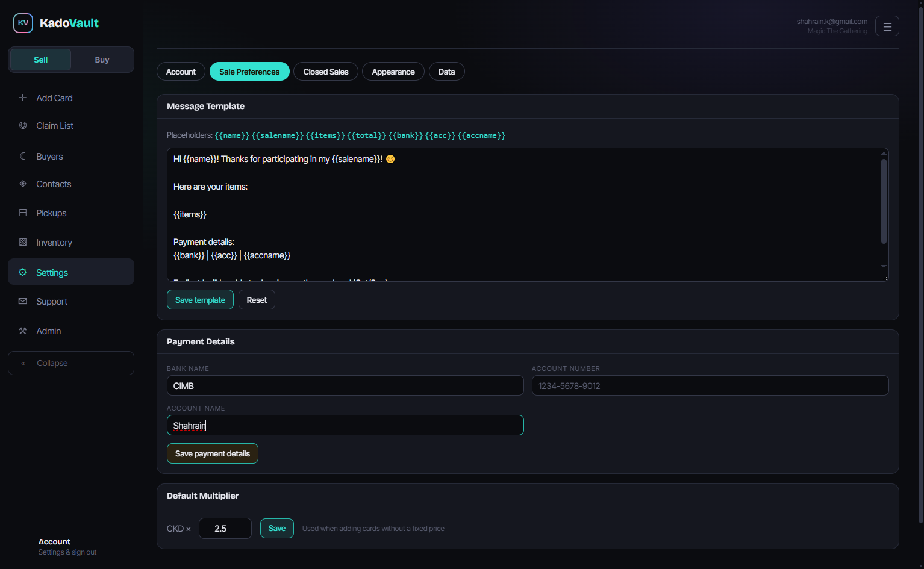
Task: Click the Account Number field
Action: (710, 385)
